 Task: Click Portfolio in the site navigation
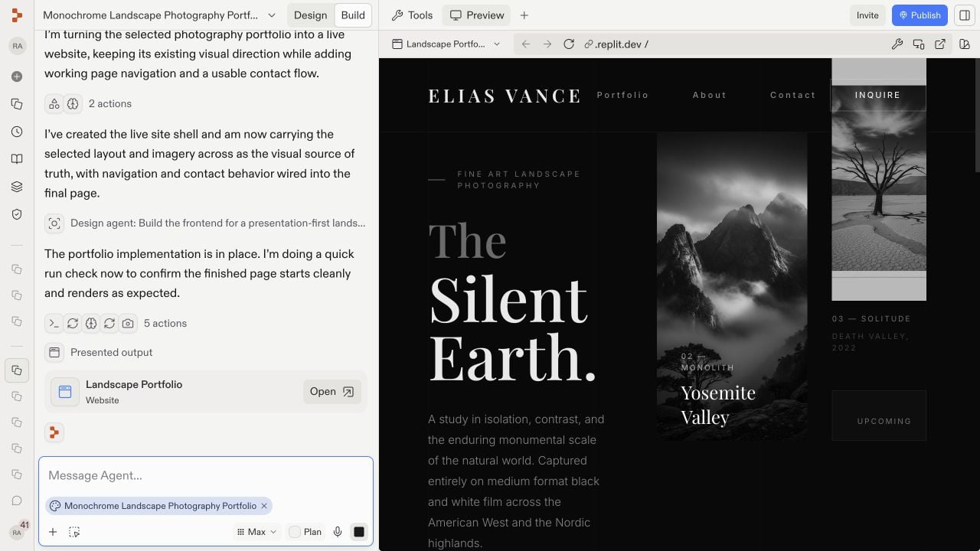622,95
